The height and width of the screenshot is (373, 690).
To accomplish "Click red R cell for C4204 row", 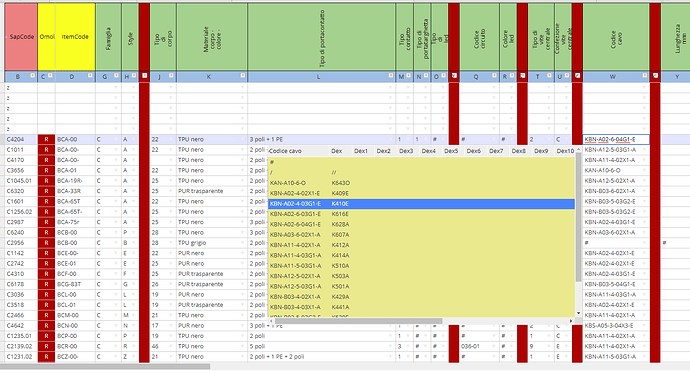I will [46, 139].
